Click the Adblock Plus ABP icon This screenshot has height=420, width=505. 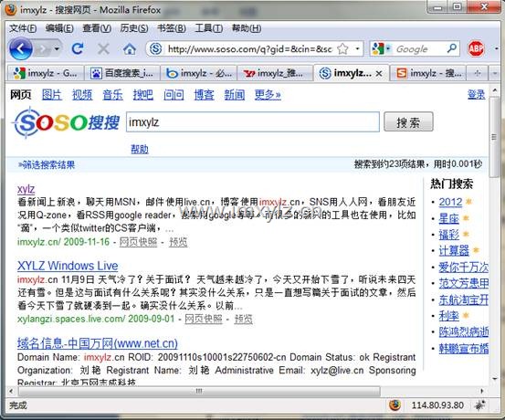pos(476,49)
